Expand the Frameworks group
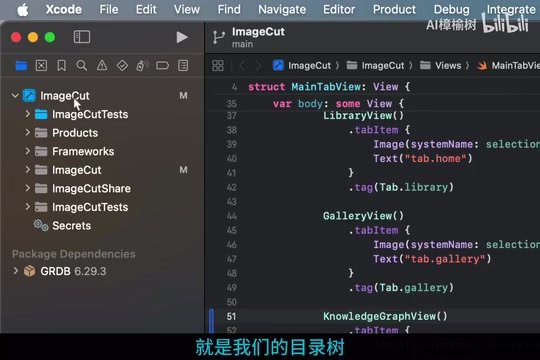 point(28,151)
